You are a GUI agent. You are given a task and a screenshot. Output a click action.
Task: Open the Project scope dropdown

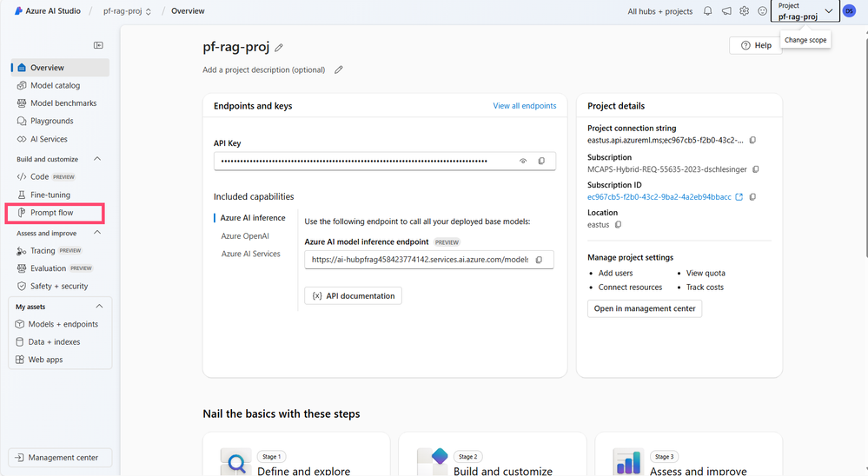tap(805, 11)
